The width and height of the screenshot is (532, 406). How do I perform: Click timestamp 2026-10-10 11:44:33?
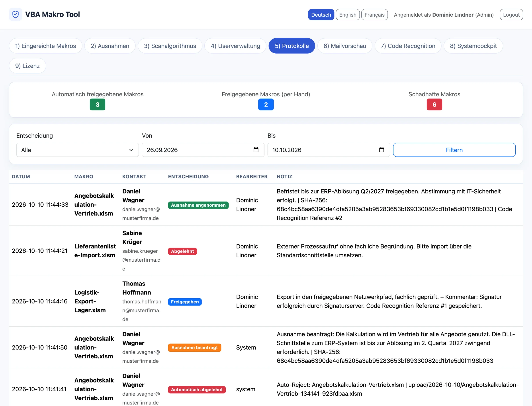click(40, 205)
